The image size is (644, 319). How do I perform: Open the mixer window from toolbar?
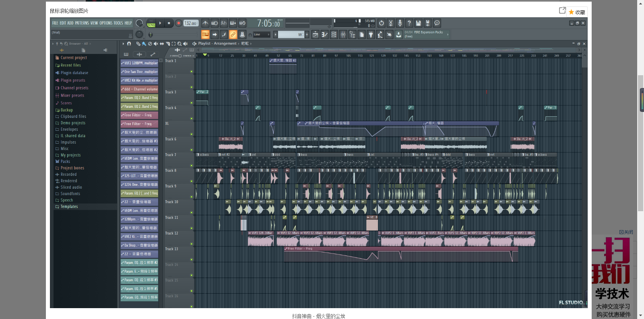[343, 35]
